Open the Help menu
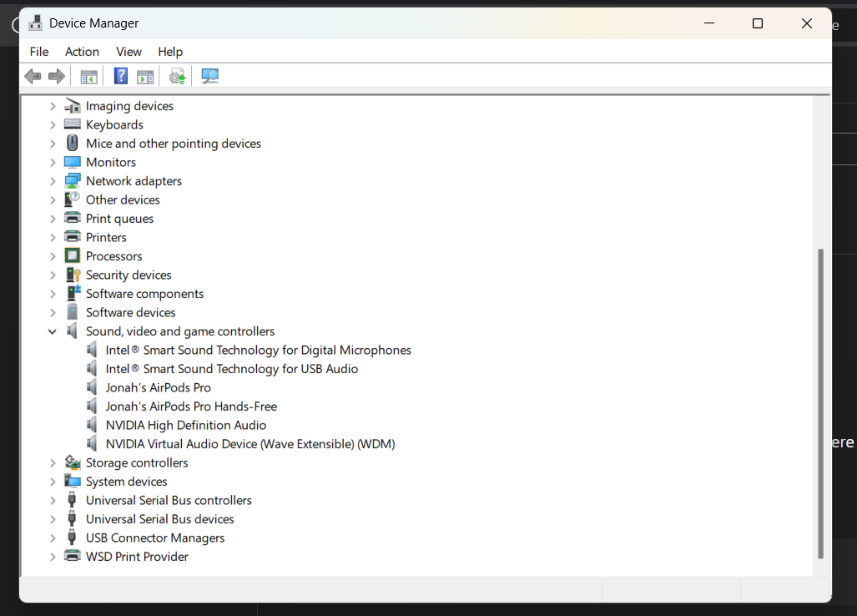Screen dimensions: 857x616 pyautogui.click(x=170, y=52)
